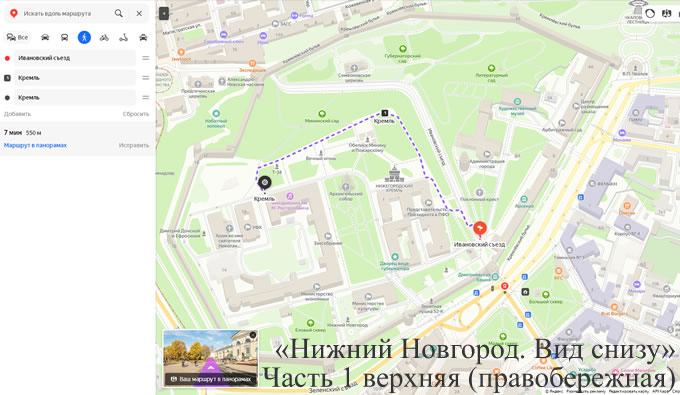Grab reorder handle beside Ивановский съезд

point(146,58)
